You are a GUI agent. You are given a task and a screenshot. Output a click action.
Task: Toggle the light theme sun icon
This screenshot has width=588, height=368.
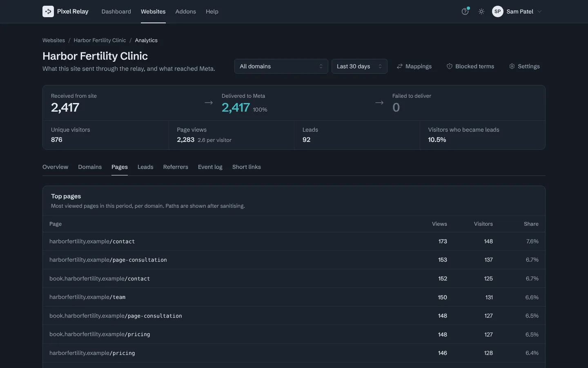481,11
